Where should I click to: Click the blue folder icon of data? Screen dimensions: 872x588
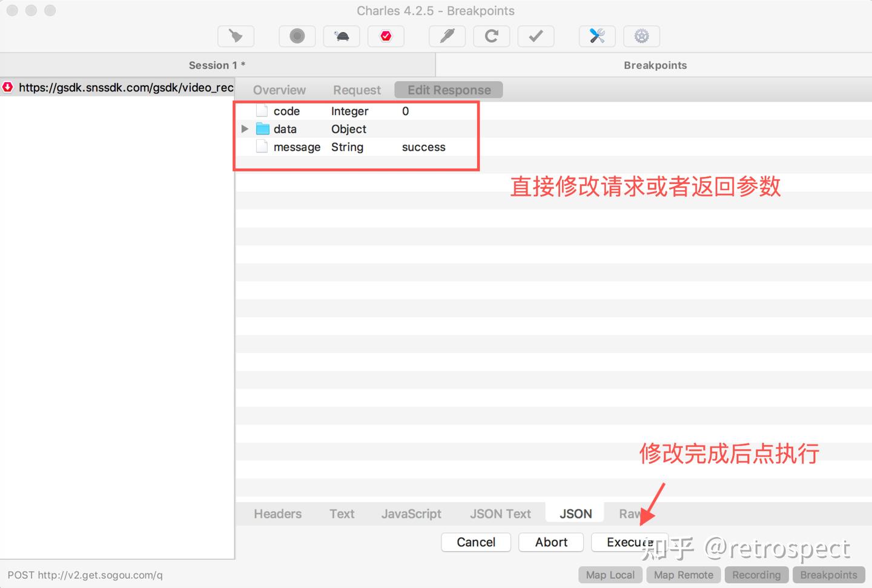[x=262, y=129]
